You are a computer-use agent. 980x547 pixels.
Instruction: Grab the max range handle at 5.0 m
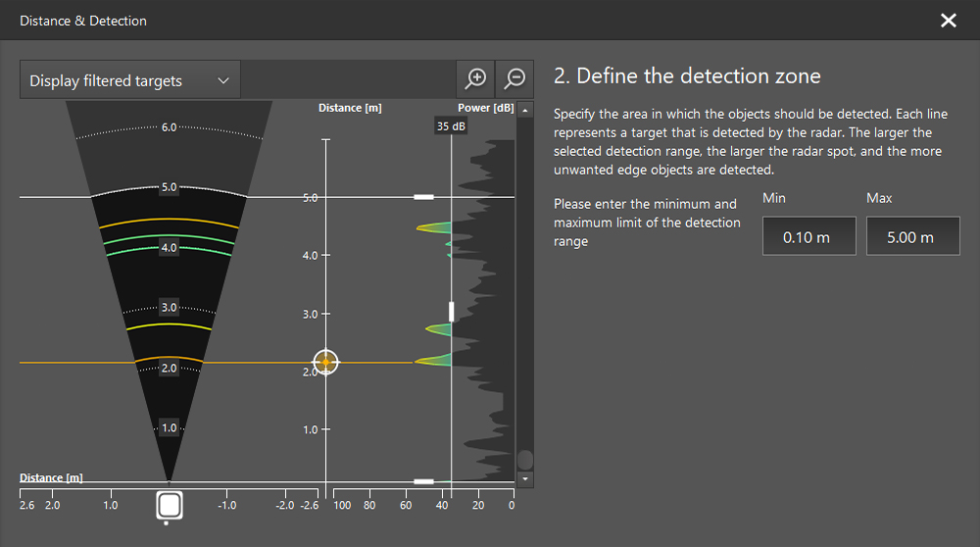[x=423, y=197]
